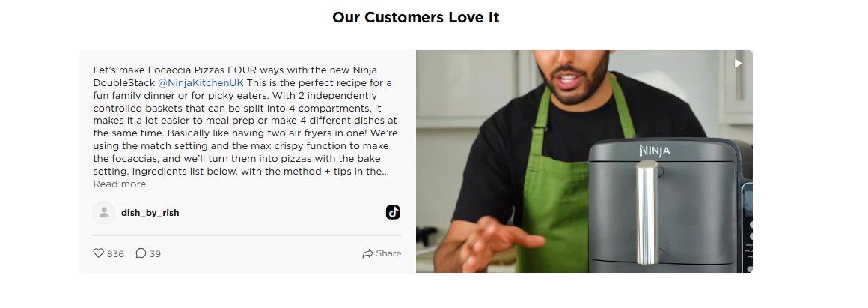
Task: Click the 39 comments count
Action: [155, 254]
